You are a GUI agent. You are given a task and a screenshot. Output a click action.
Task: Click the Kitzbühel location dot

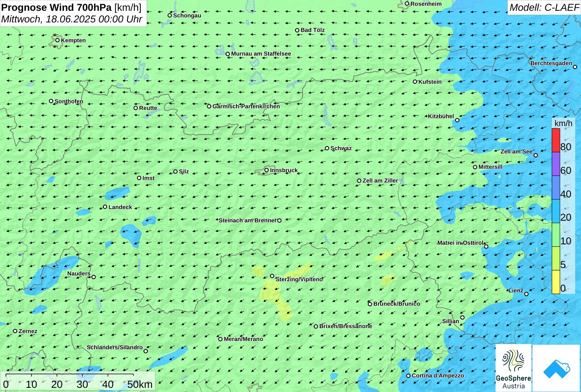457,120
